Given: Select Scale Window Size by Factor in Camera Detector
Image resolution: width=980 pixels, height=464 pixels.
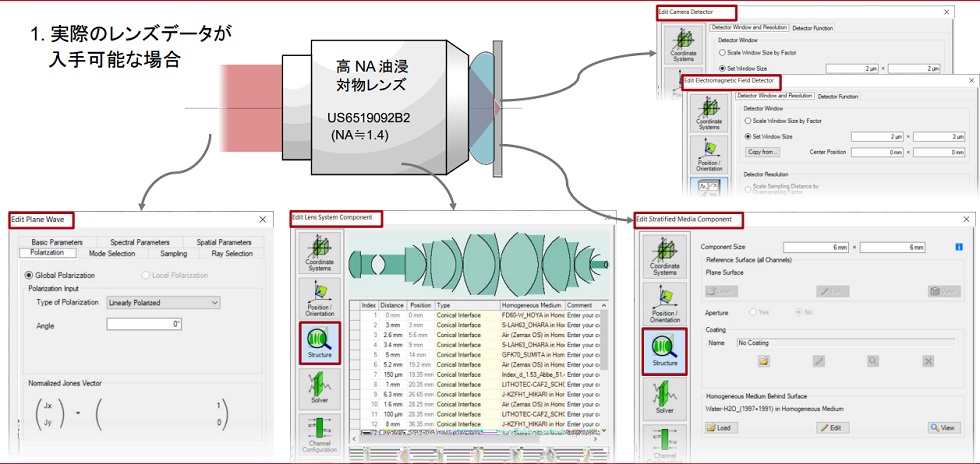Looking at the screenshot, I should [x=722, y=53].
